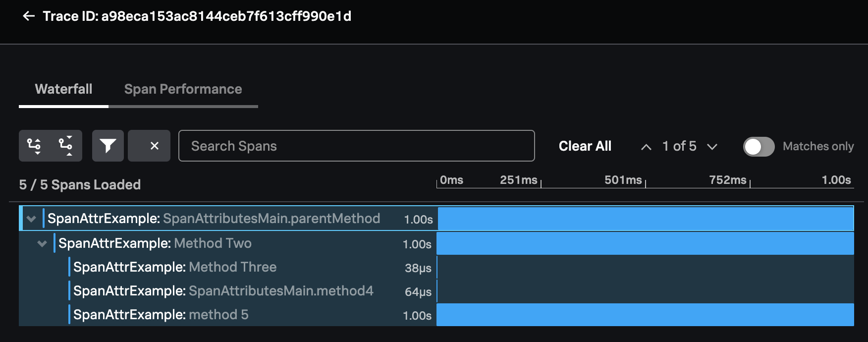Click Method Two's blue duration bar
Image resolution: width=868 pixels, height=342 pixels.
(644, 243)
